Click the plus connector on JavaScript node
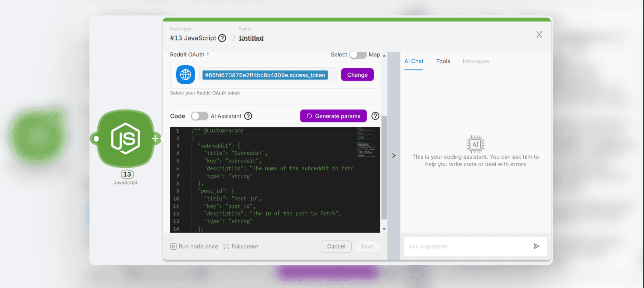The width and height of the screenshot is (644, 288). click(x=155, y=138)
